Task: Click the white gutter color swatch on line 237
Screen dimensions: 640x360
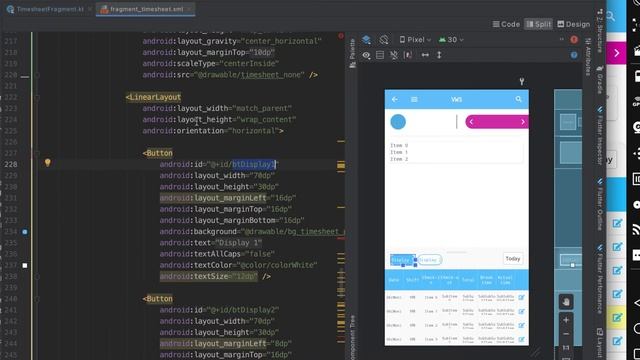Action: click(25, 265)
